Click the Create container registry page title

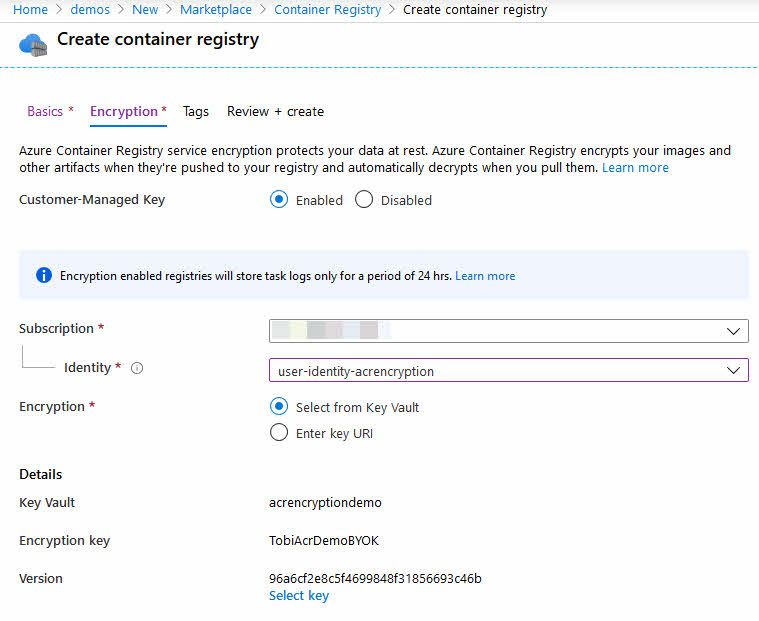click(x=158, y=40)
